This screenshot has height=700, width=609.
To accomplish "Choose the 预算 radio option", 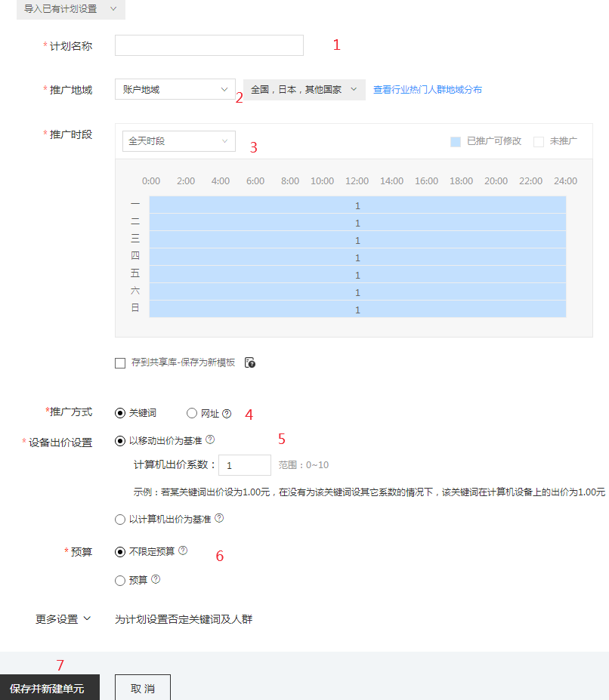I will 119,580.
